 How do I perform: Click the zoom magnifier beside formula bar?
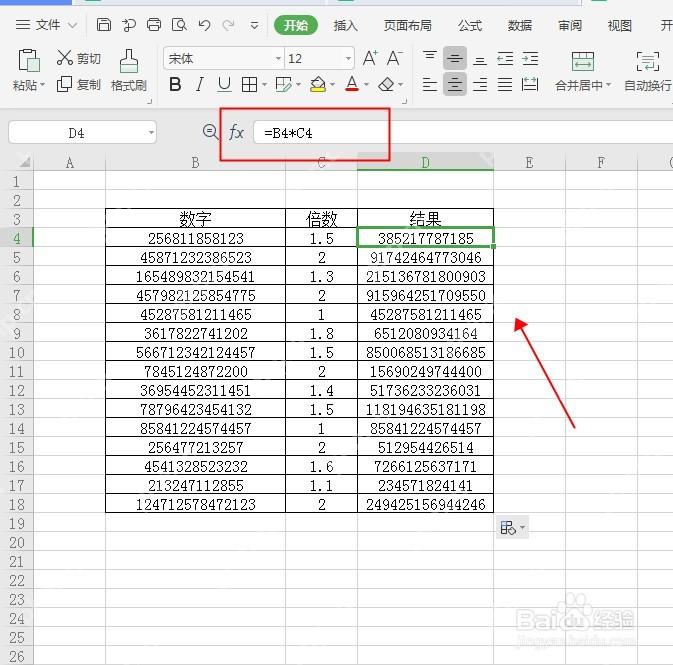(x=210, y=131)
